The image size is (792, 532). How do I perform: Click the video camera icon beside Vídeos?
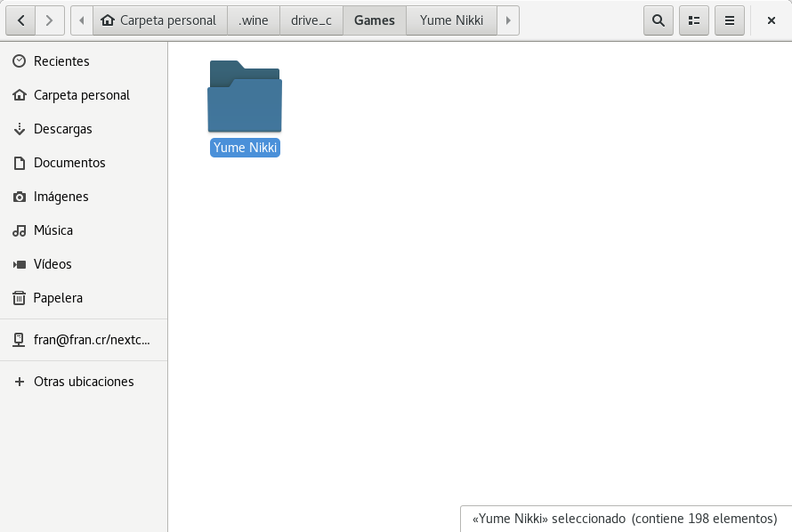20,264
